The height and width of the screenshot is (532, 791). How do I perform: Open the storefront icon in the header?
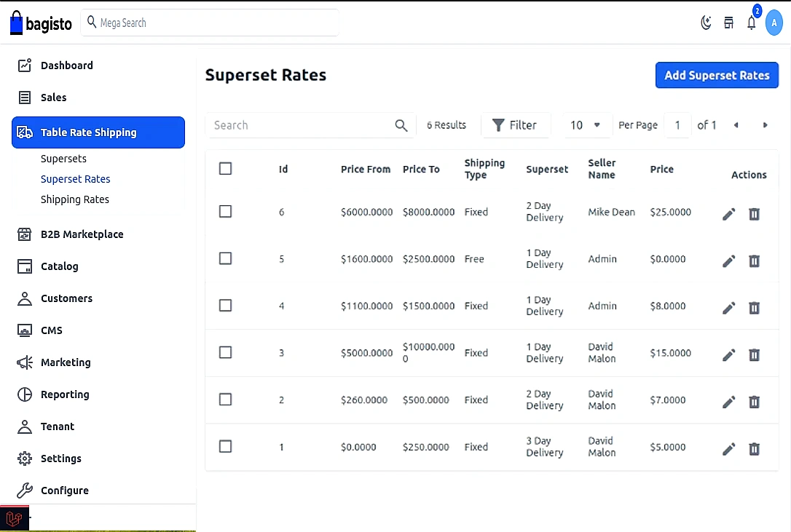point(728,23)
